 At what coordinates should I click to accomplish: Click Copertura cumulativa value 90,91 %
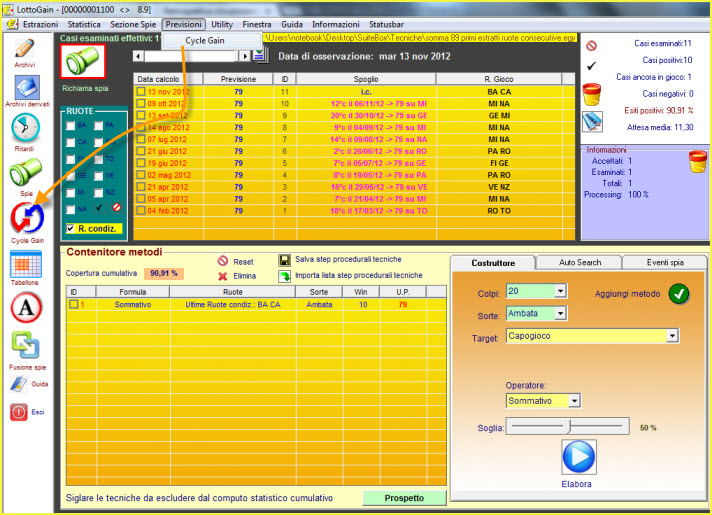point(164,273)
